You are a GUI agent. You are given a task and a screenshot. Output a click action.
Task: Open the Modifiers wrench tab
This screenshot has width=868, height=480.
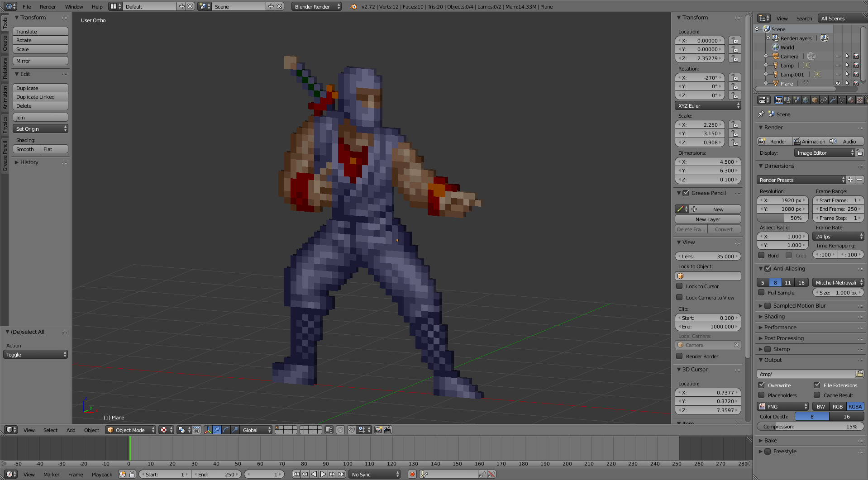pyautogui.click(x=833, y=100)
